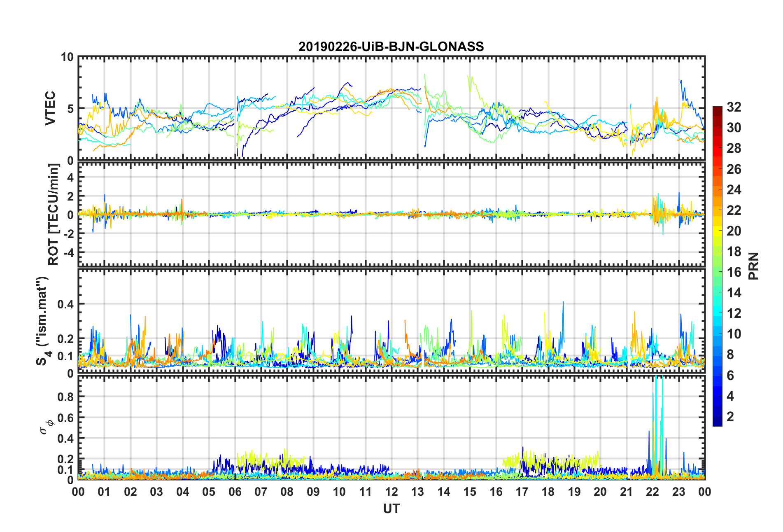Image resolution: width=783 pixels, height=532 pixels.
Task: Click colorbar tick label 6
Action: tap(730, 375)
